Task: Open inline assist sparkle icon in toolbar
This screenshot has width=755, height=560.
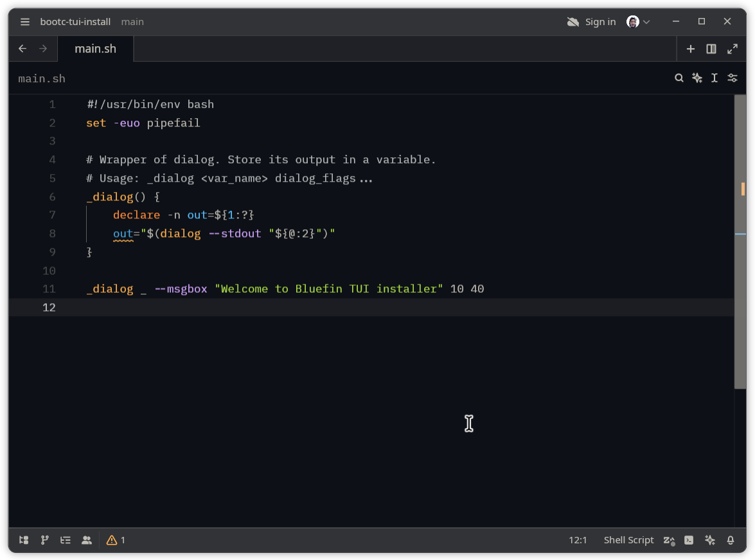Action: point(697,78)
